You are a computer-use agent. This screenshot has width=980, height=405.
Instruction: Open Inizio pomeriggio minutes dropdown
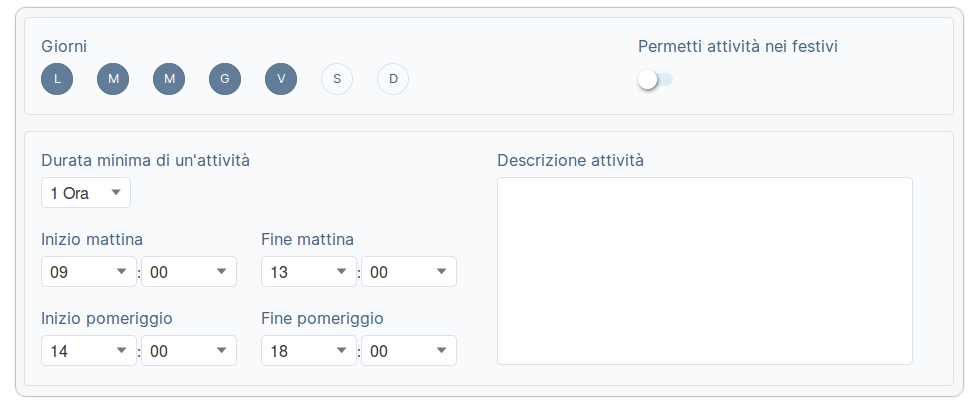pos(189,351)
